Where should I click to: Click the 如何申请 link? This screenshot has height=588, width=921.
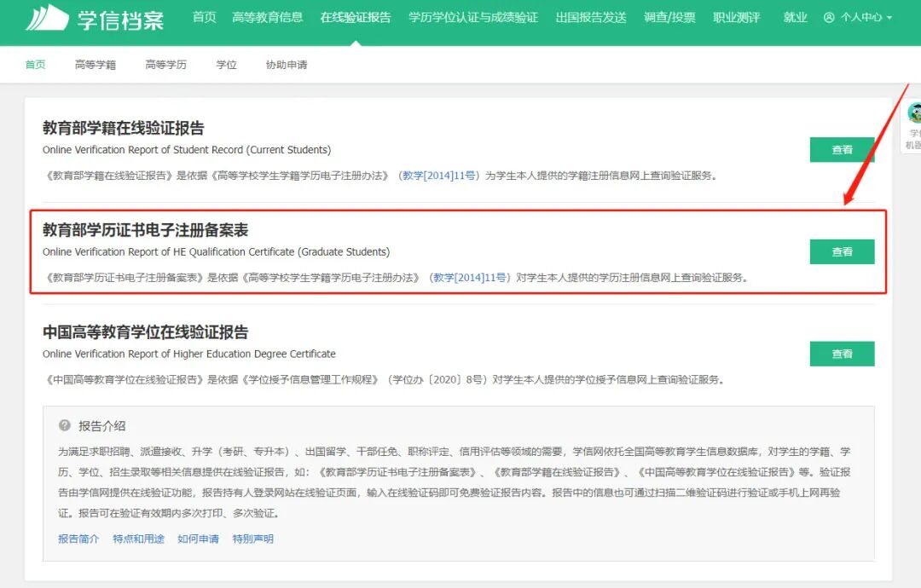[198, 538]
